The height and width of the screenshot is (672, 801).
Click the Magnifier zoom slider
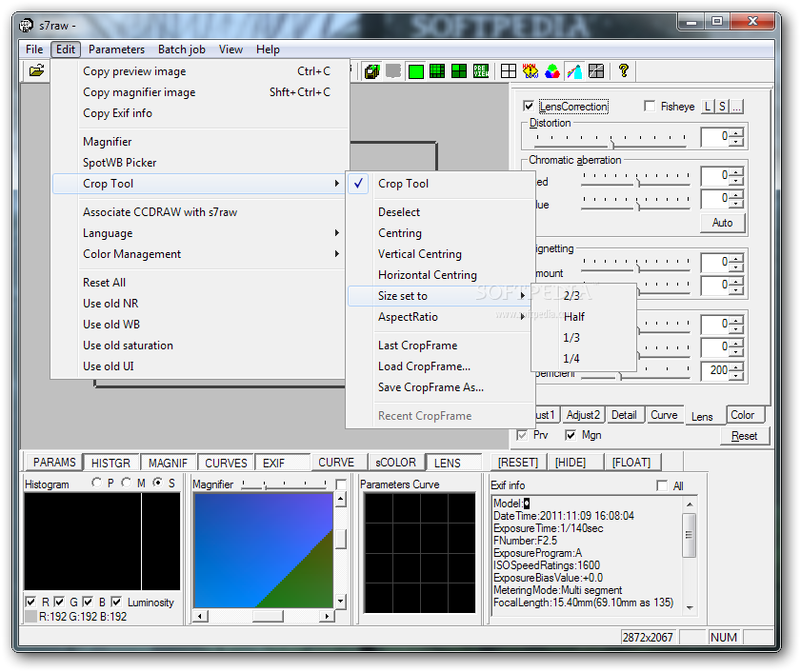pyautogui.click(x=284, y=484)
